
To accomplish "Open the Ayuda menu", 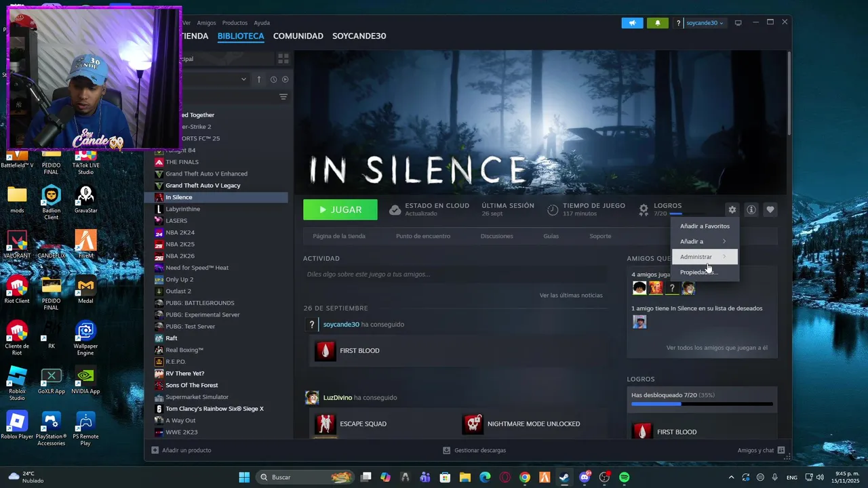I will click(262, 23).
